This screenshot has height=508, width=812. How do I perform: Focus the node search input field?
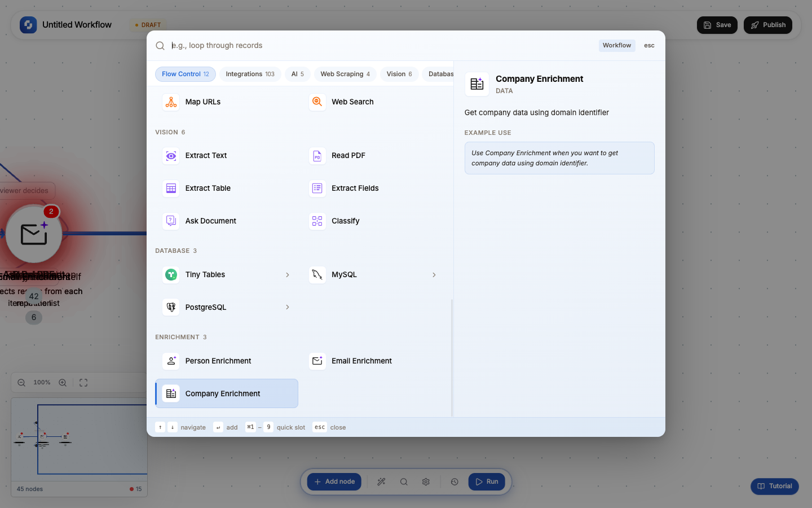pos(381,46)
